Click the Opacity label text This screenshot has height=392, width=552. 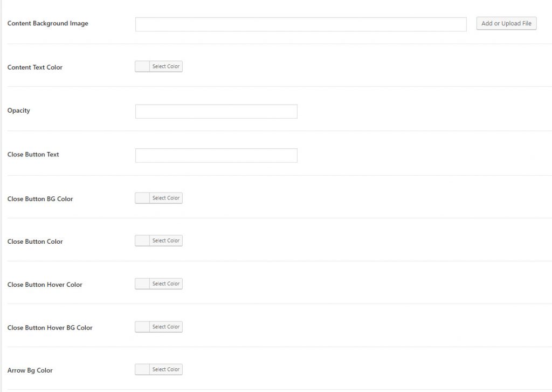tap(19, 111)
